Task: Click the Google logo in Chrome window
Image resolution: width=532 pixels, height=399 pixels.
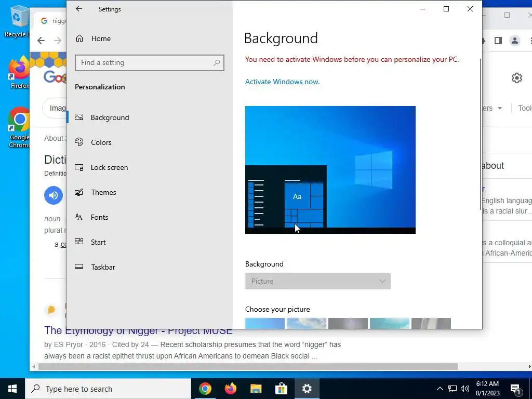Action: coord(55,77)
